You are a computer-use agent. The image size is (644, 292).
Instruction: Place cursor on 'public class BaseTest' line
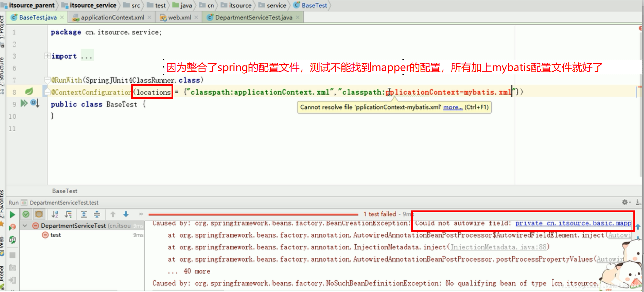(98, 104)
